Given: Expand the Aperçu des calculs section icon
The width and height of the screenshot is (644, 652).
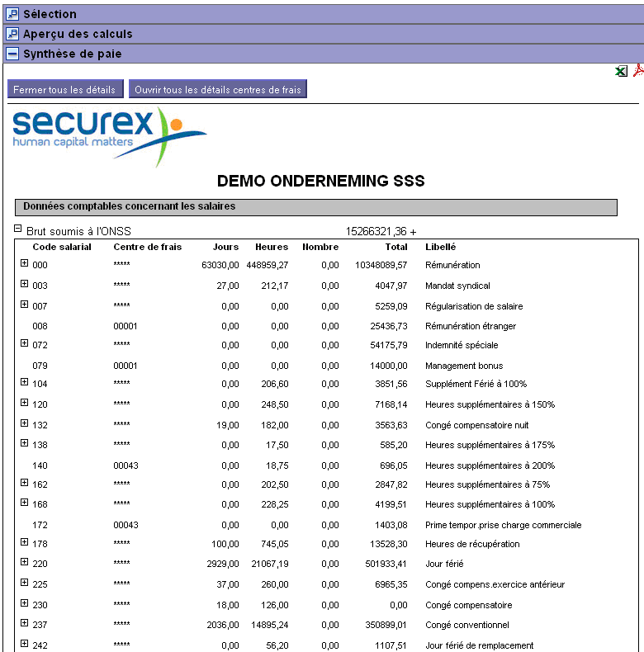Looking at the screenshot, I should [12, 34].
